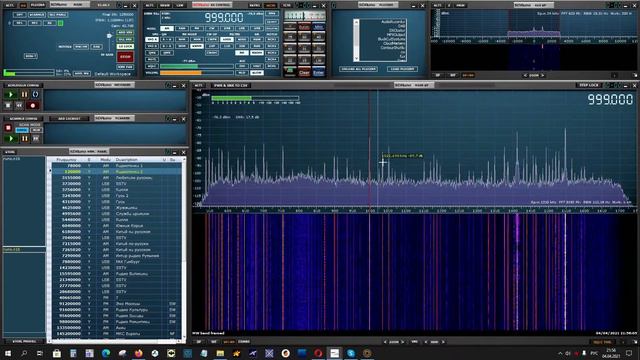This screenshot has height=360, width=640.
Task: Adjust the green squelch level bar
Action: click(197, 66)
